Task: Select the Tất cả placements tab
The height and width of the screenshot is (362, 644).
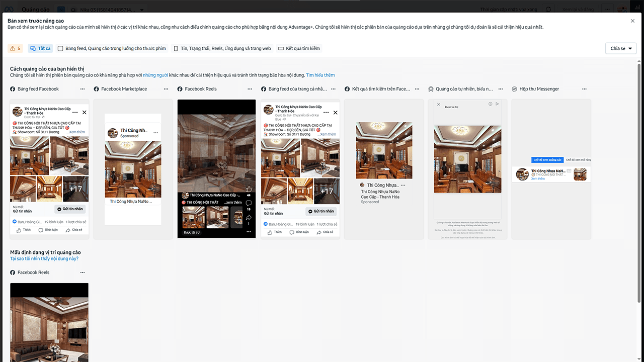Action: click(x=40, y=49)
